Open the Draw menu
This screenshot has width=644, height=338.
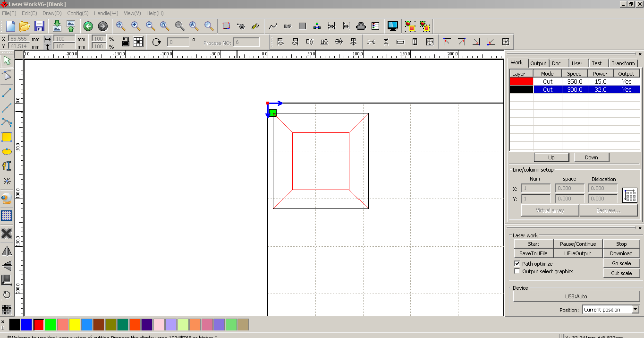tap(52, 13)
